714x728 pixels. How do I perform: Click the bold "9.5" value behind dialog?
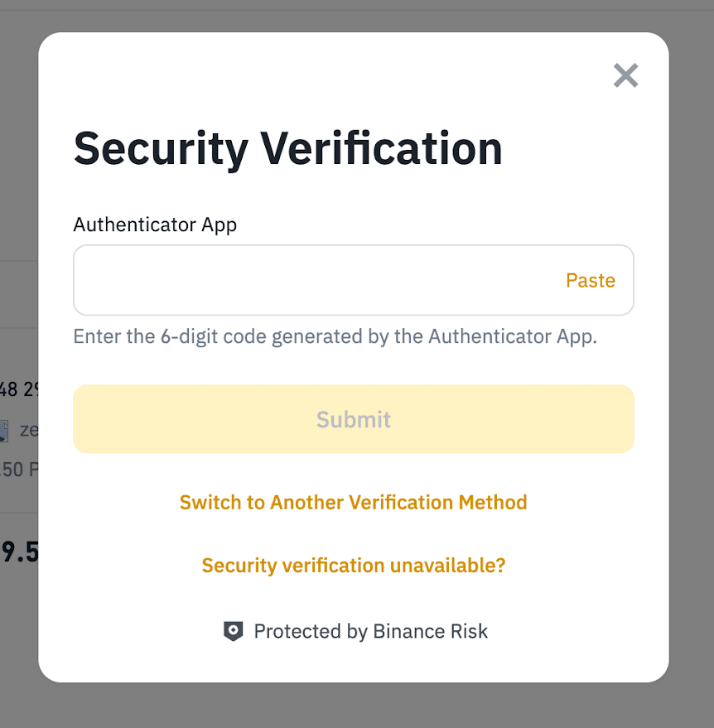pos(18,552)
